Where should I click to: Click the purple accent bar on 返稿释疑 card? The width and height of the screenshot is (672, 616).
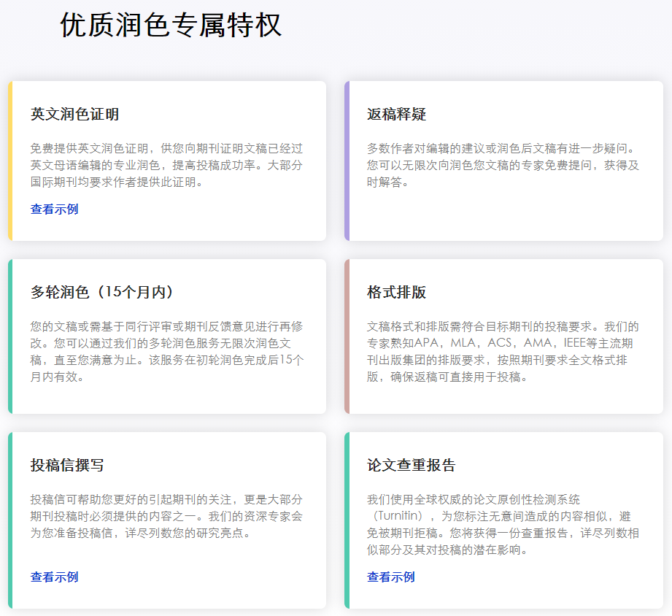(347, 161)
